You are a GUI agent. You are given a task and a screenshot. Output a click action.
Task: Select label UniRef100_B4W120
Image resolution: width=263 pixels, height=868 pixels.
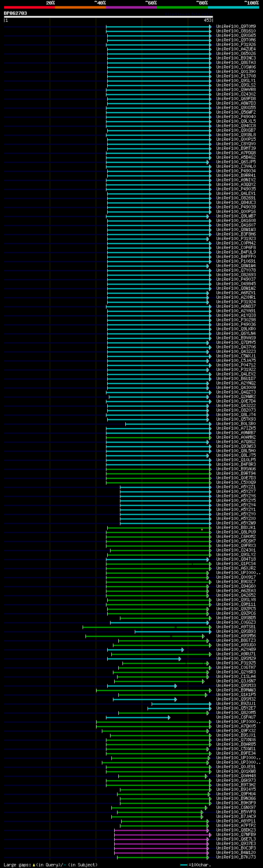click(236, 852)
